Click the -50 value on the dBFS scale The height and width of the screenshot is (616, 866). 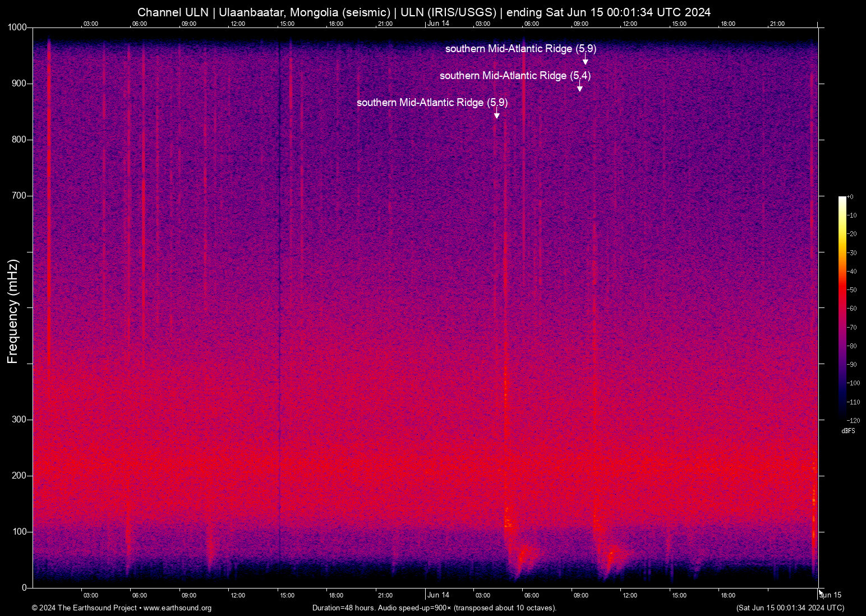[852, 290]
